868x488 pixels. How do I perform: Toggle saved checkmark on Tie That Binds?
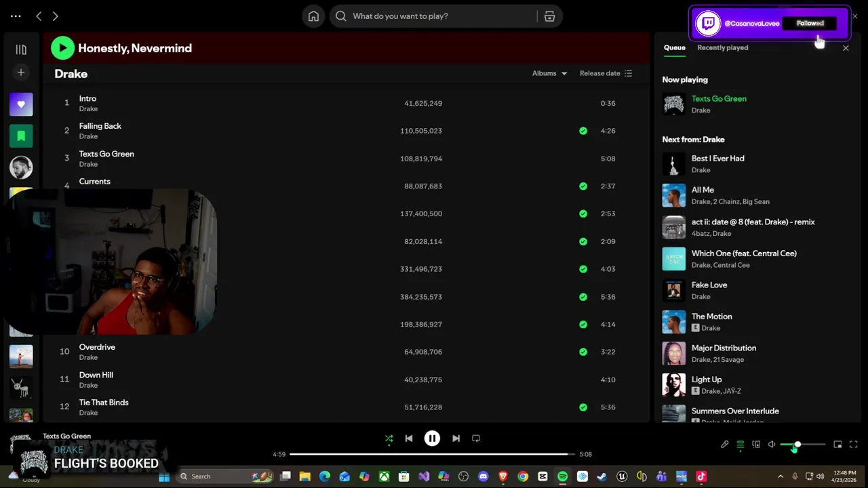coord(583,407)
